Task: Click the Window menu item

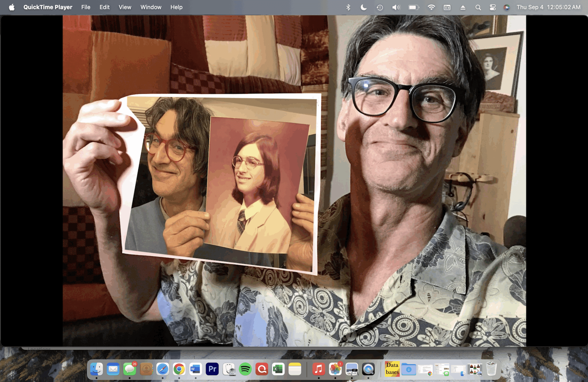Action: pyautogui.click(x=151, y=7)
